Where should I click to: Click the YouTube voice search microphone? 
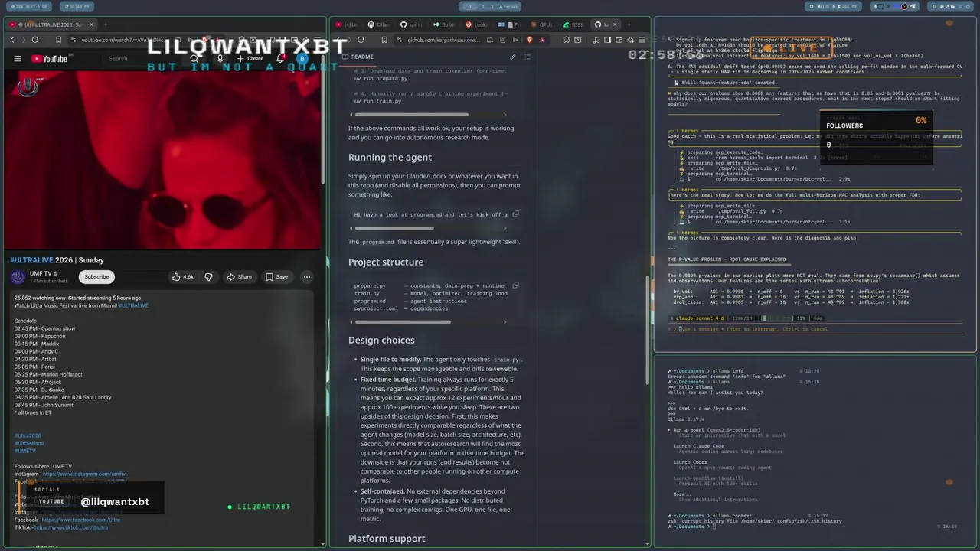[x=220, y=59]
